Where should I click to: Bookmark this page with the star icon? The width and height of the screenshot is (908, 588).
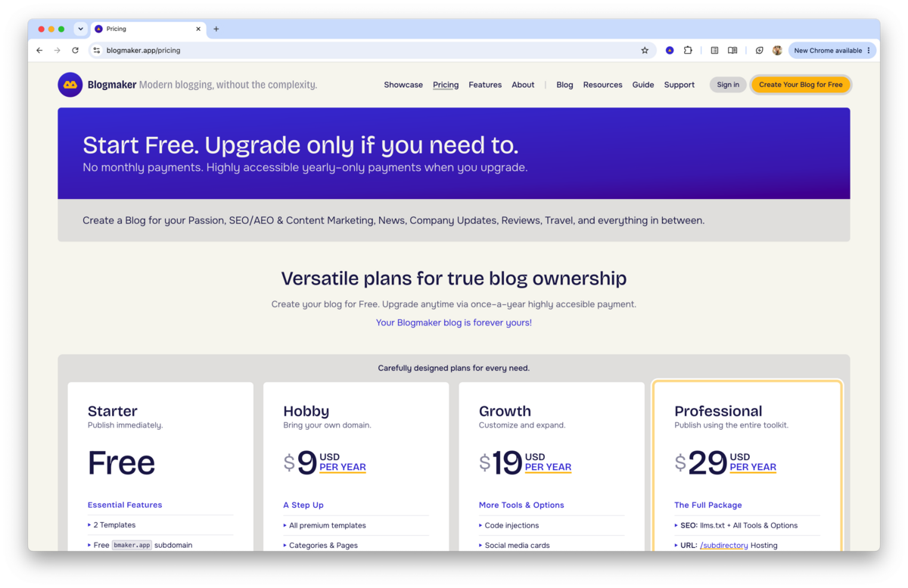(645, 51)
